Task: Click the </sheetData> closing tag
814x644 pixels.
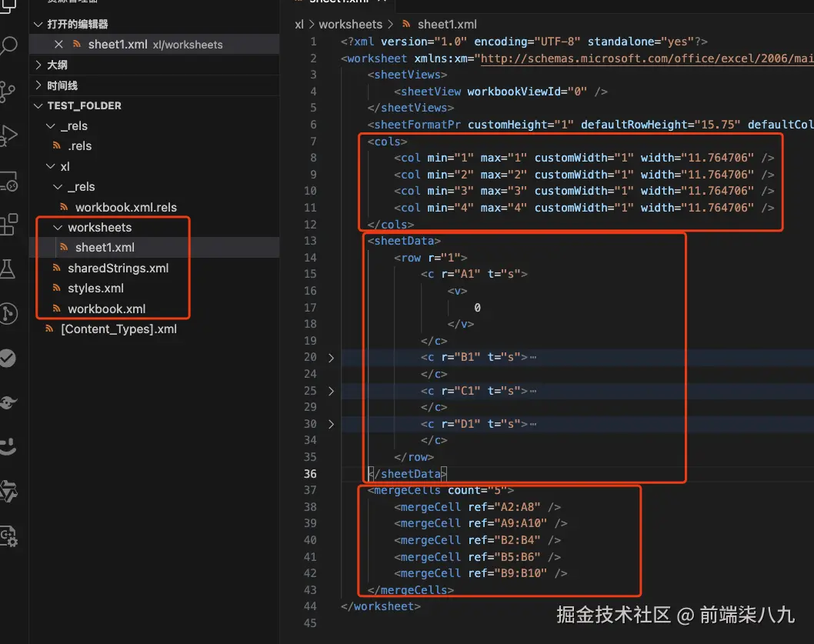Action: click(x=407, y=474)
